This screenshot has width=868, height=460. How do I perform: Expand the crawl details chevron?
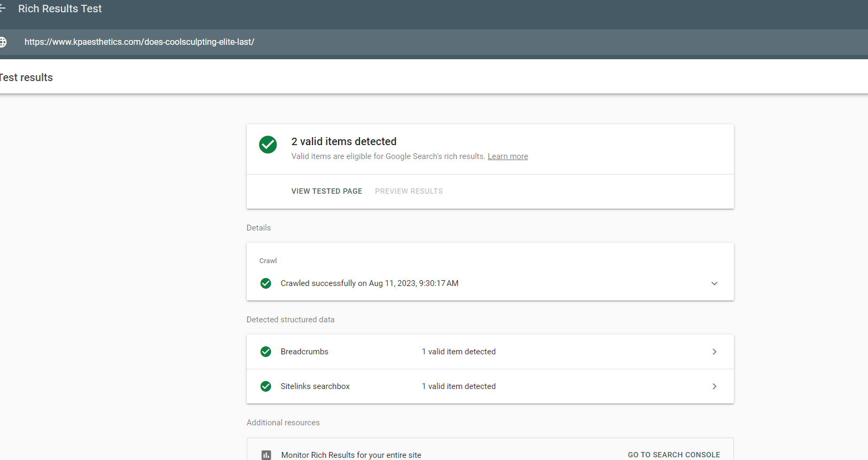[x=714, y=283]
